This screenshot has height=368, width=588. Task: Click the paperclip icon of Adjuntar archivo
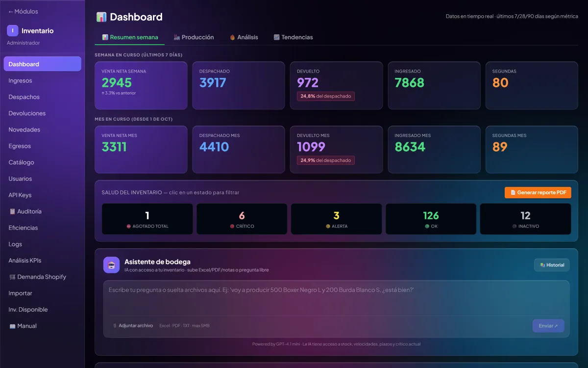(115, 326)
